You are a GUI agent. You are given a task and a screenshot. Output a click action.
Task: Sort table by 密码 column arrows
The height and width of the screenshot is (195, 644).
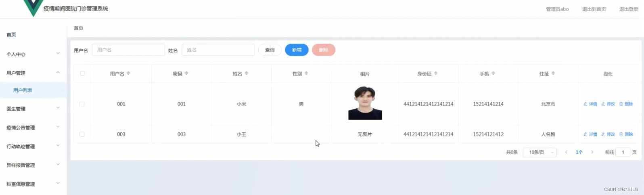coord(186,73)
